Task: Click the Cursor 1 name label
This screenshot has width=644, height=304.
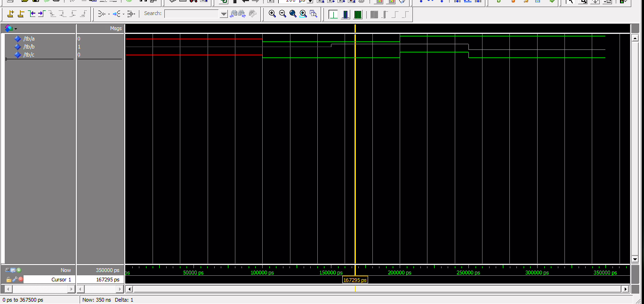Action: [62, 280]
